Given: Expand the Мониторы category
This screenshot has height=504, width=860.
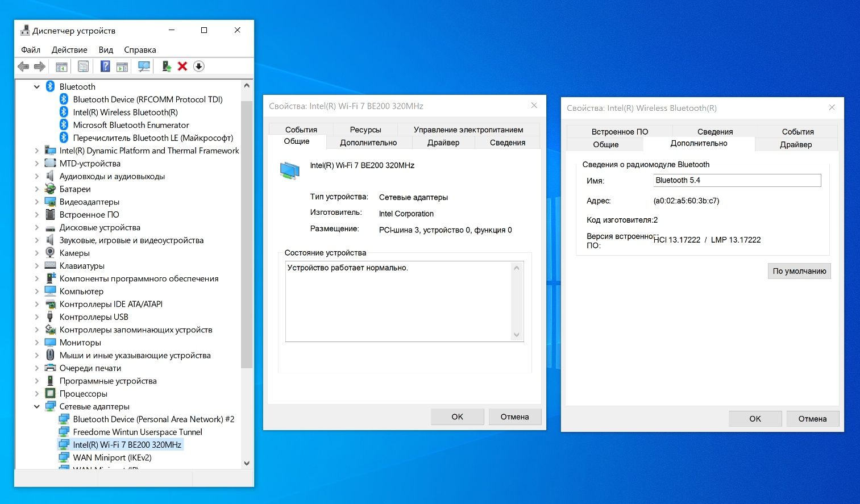Looking at the screenshot, I should [x=37, y=343].
